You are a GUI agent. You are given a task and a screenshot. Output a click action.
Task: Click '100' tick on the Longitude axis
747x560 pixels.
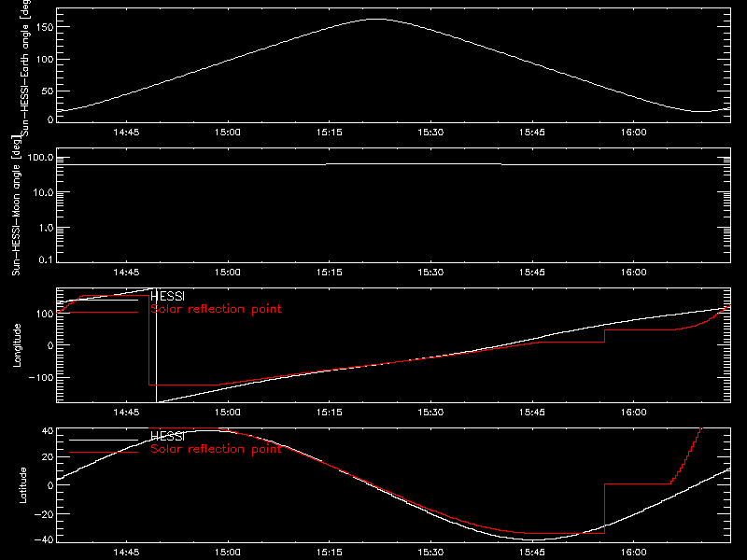point(44,314)
